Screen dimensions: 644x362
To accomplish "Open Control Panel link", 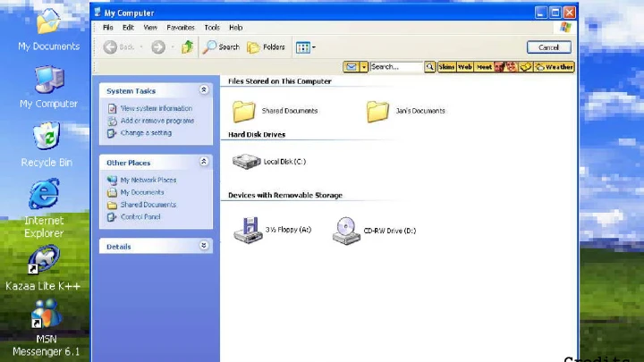I will (140, 216).
